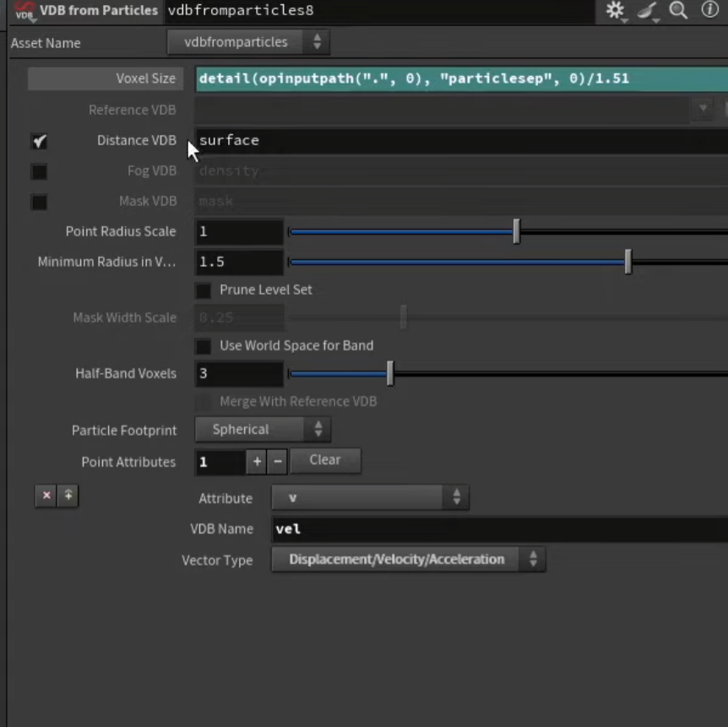The width and height of the screenshot is (728, 727).
Task: Click the Fog VDB density name field
Action: [461, 171]
